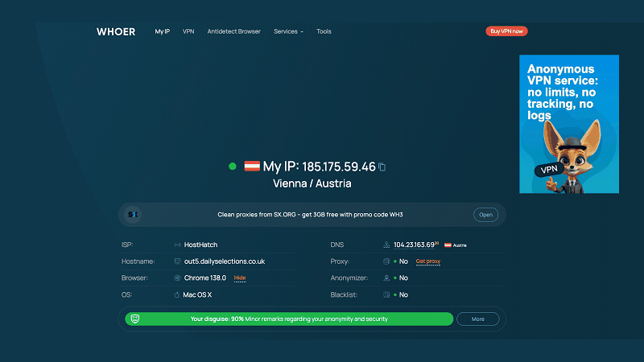The width and height of the screenshot is (644, 362).
Task: Click the DNS server icon
Action: click(386, 245)
